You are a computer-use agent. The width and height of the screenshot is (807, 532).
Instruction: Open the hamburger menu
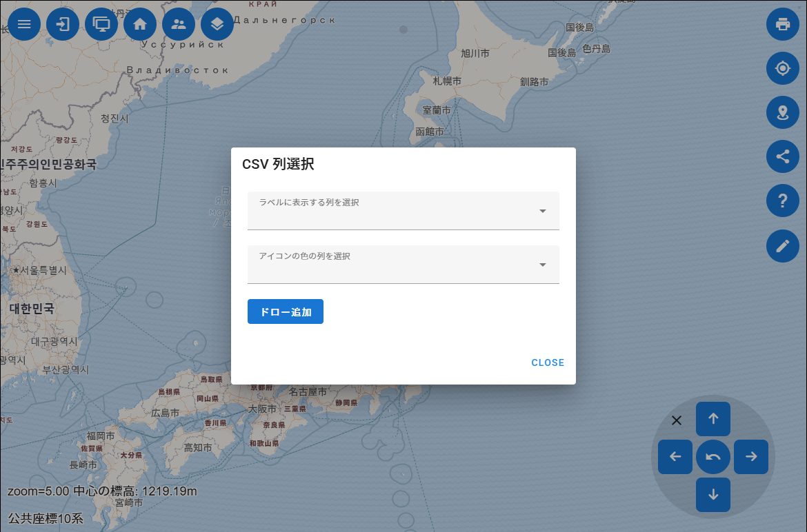[x=24, y=24]
